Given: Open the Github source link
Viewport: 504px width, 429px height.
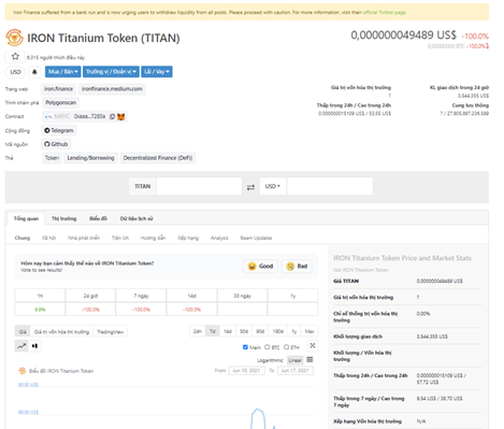Looking at the screenshot, I should point(56,144).
